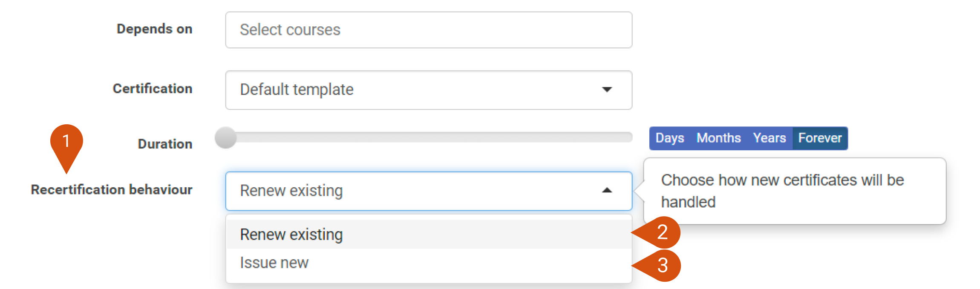Select Months as duration unit
Screen dimensions: 980x289
pyautogui.click(x=718, y=138)
